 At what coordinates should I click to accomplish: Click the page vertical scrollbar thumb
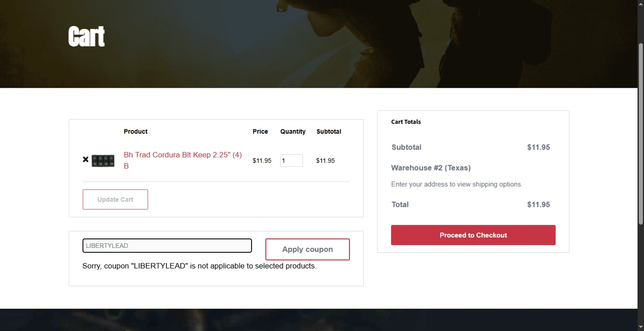(641, 133)
